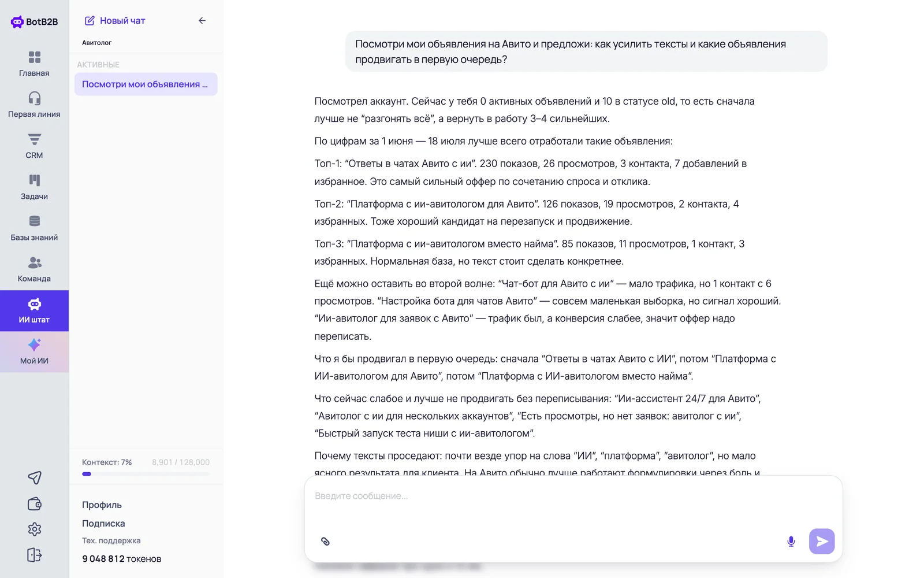The width and height of the screenshot is (924, 578).
Task: Open chat Посмотри мои объявления
Action: pyautogui.click(x=146, y=84)
